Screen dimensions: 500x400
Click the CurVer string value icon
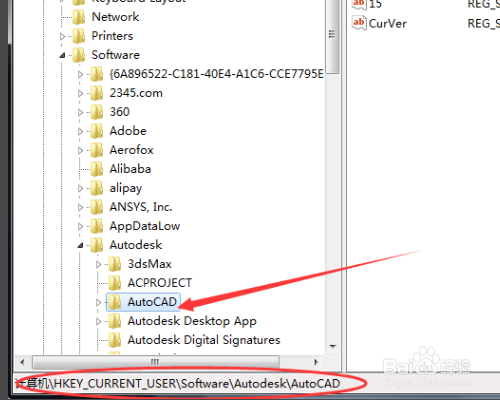[359, 23]
